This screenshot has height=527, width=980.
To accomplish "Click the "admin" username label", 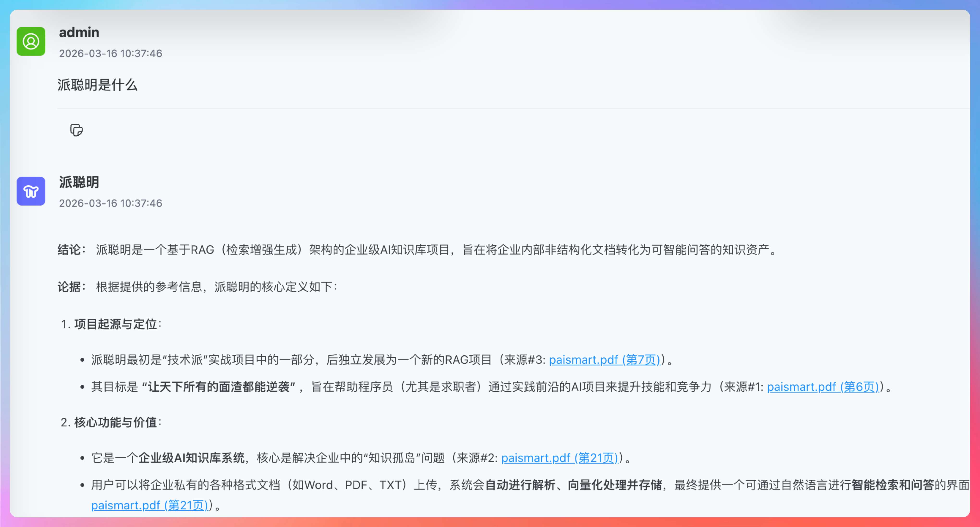I will point(79,32).
